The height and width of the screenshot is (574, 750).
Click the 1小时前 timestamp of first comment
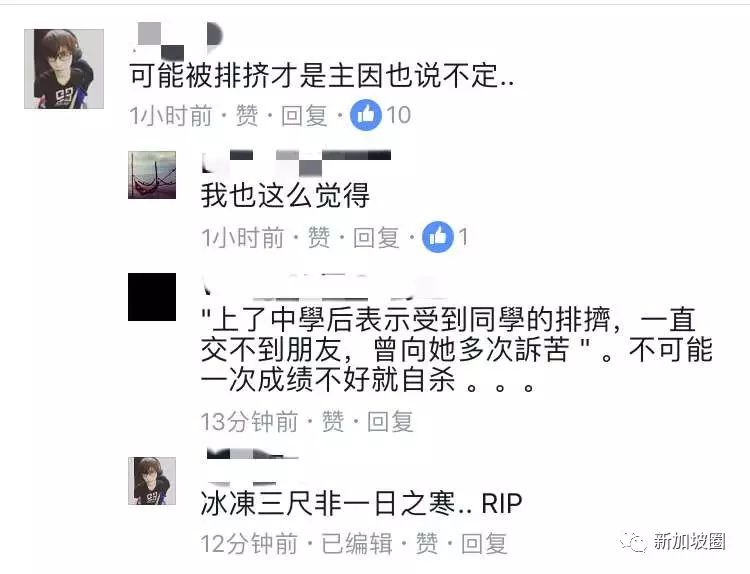coord(171,116)
